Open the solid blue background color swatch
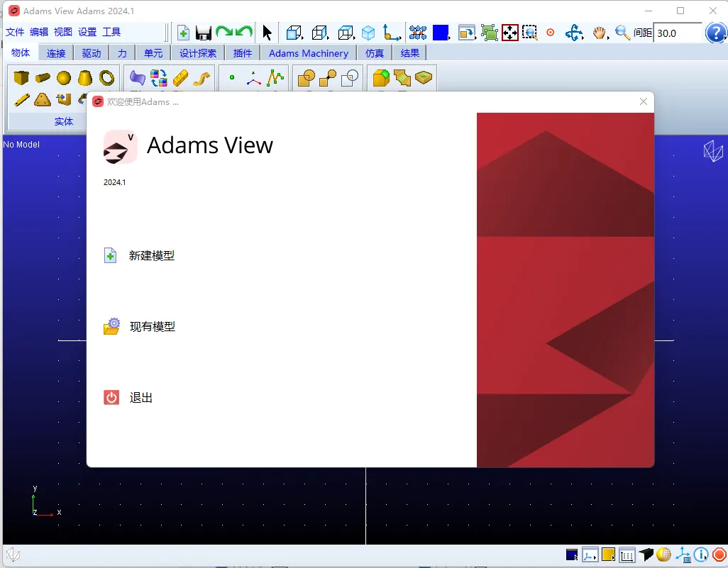 point(441,33)
